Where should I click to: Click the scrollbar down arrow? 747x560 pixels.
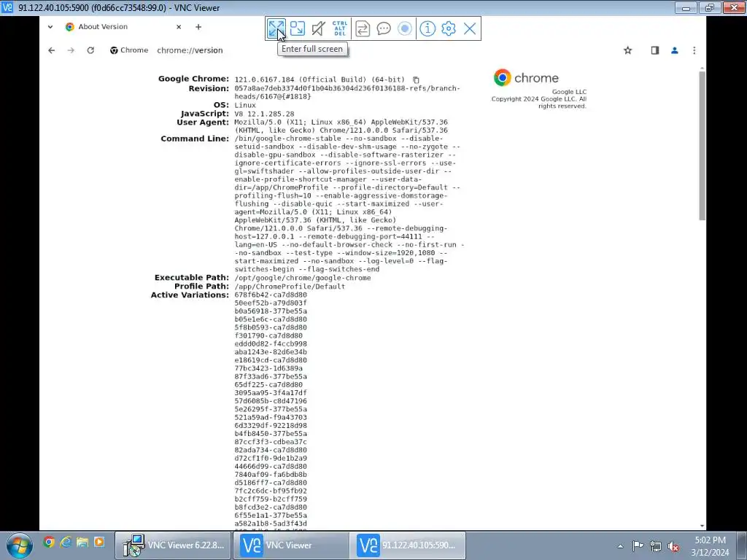[x=703, y=526]
